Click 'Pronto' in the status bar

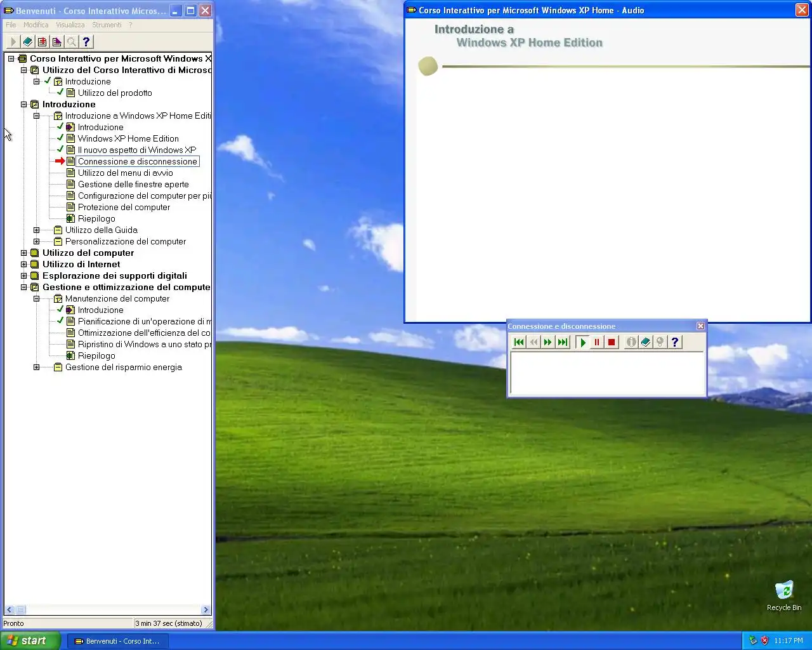[13, 623]
